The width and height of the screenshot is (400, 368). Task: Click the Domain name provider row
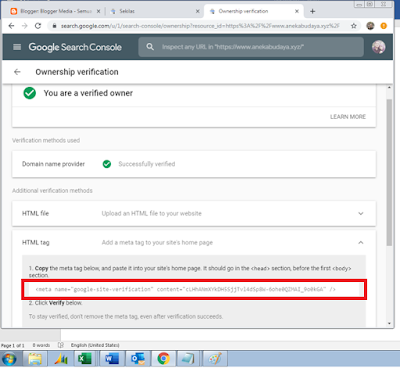coord(194,164)
